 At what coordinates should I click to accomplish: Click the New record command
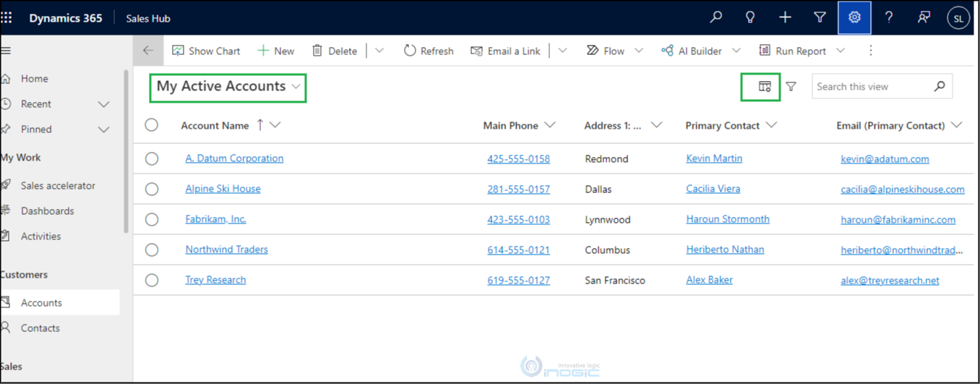(x=276, y=51)
